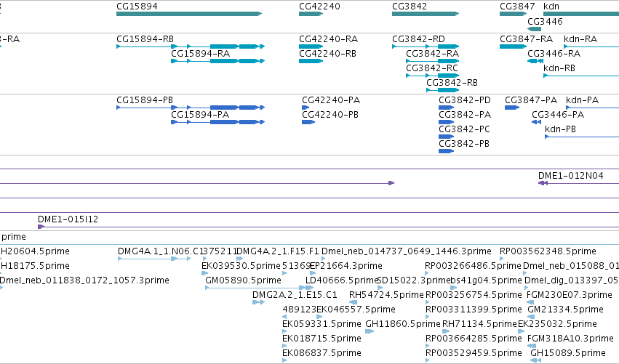Image resolution: width=619 pixels, height=364 pixels.
Task: Click the CG3446 reverse-strand gene arrow
Action: 534,29
